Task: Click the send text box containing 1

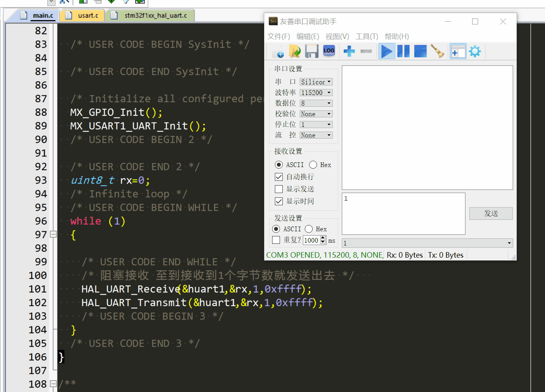Action: (x=404, y=214)
